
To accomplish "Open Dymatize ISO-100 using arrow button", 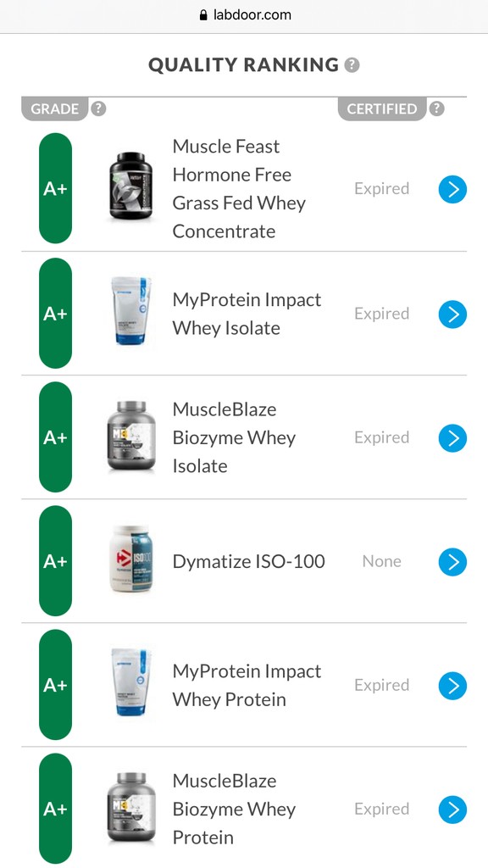I will coord(452,562).
